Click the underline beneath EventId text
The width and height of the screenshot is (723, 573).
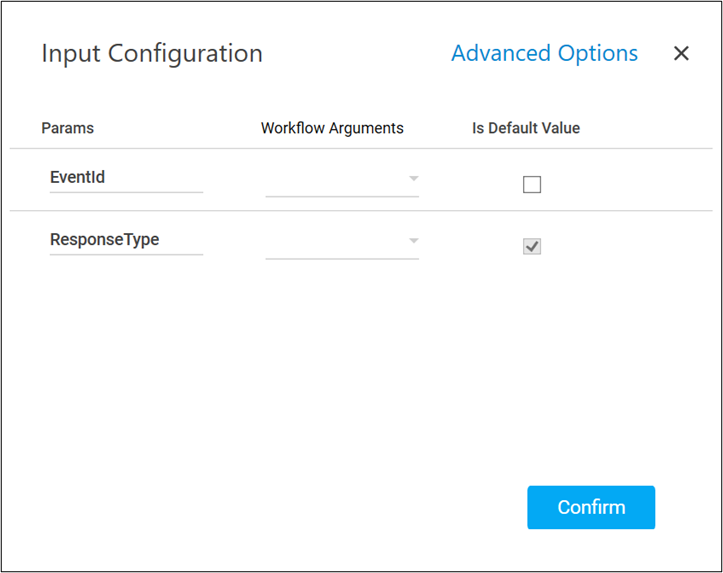[x=126, y=191]
